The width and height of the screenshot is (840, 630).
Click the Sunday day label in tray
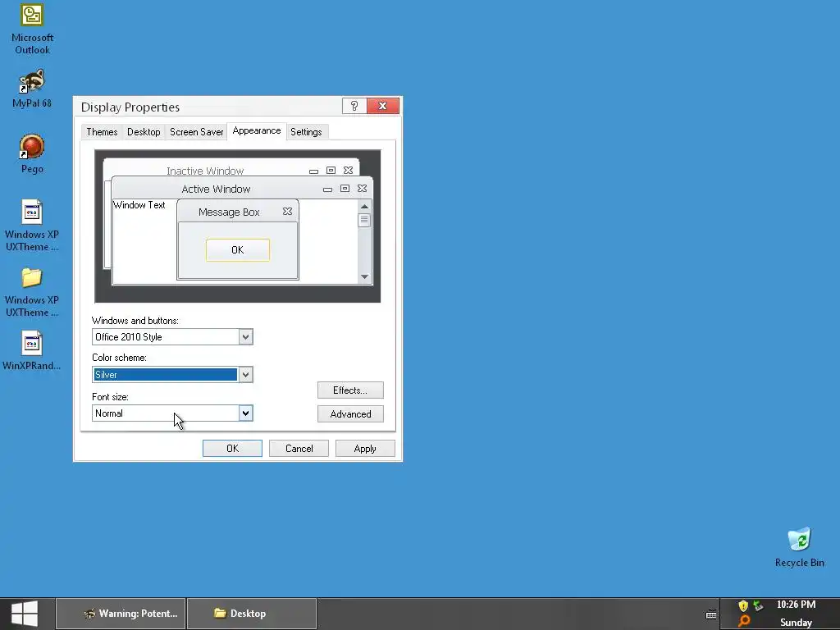tap(796, 623)
